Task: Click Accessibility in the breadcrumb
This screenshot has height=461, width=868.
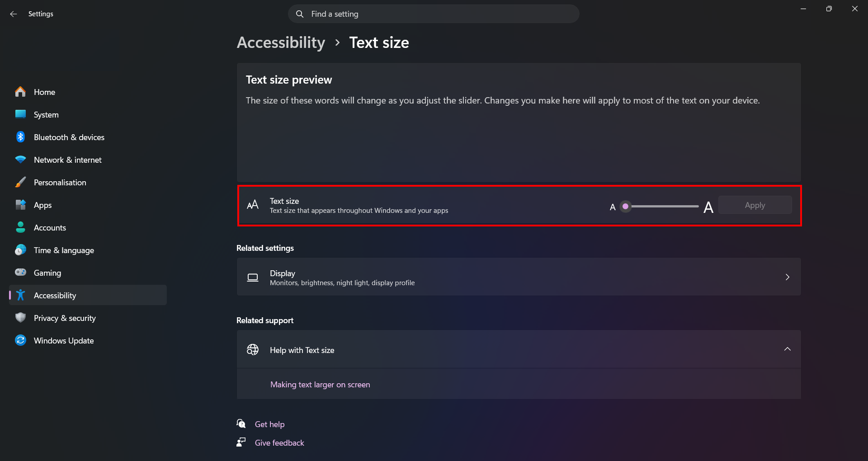Action: coord(281,42)
